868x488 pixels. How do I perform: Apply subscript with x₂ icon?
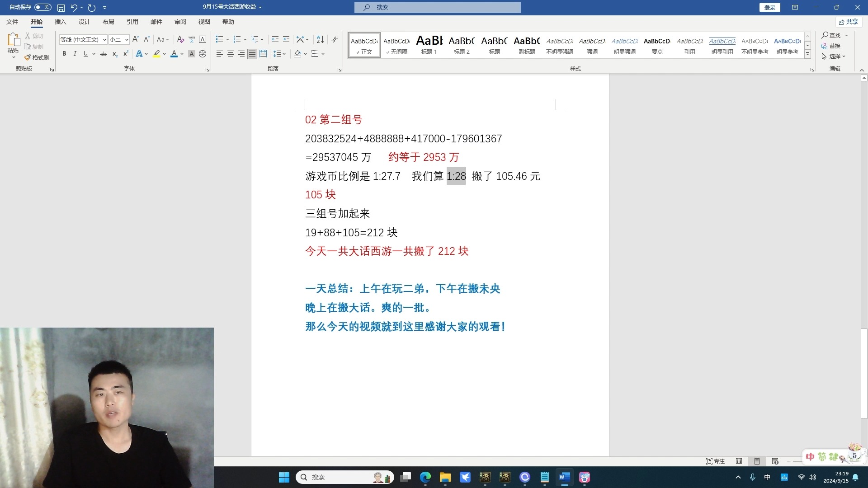click(115, 54)
